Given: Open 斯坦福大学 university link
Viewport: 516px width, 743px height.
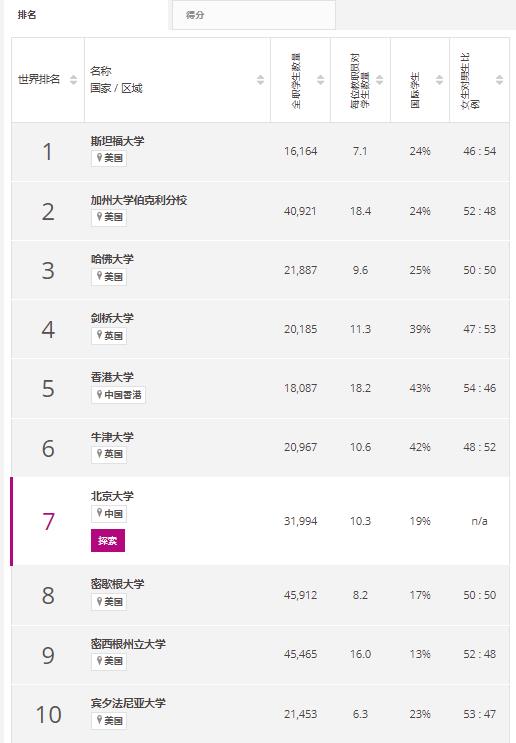Looking at the screenshot, I should click(118, 141).
